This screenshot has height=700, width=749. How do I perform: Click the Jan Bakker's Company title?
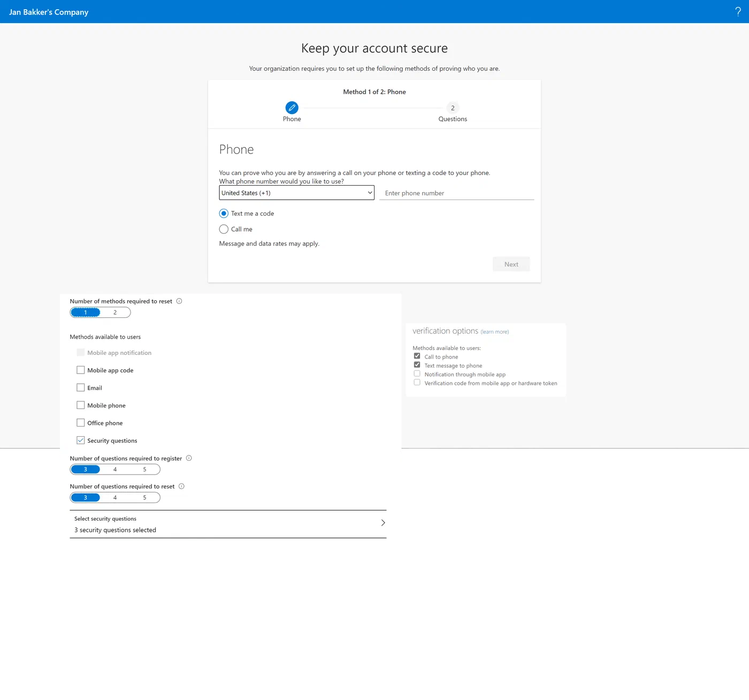pos(49,12)
